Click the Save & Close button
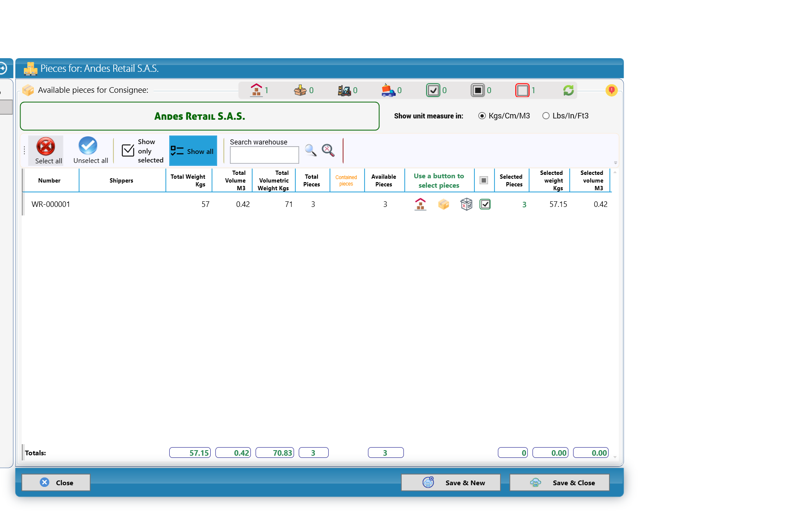 pyautogui.click(x=559, y=483)
